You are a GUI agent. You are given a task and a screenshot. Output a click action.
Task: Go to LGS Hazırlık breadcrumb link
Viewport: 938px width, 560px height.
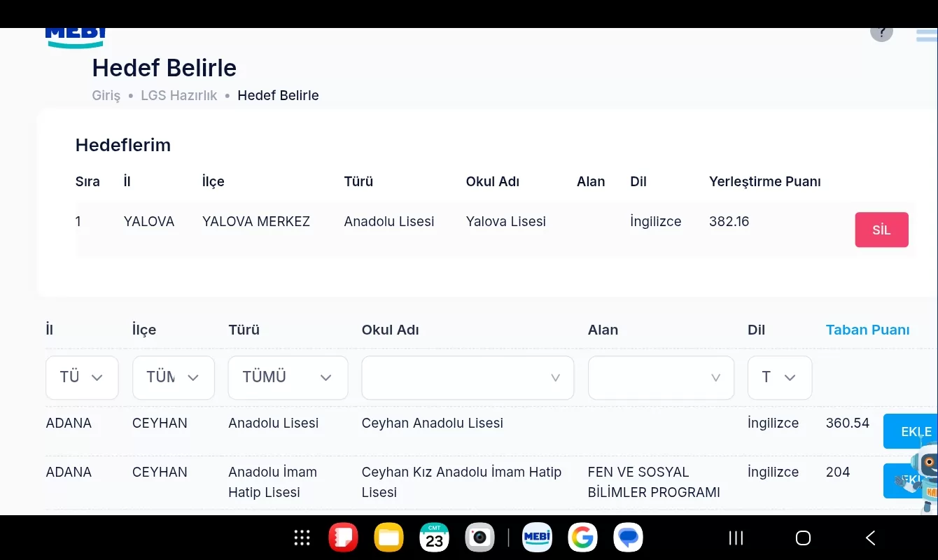[179, 96]
